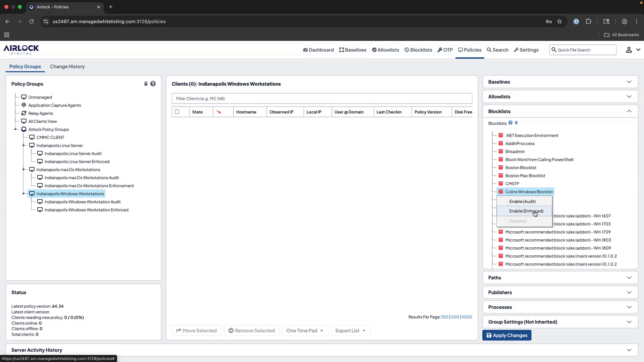Click the mouse shortcut icon next to Blocklists header
Screen dimensions: 644x362
click(516, 123)
